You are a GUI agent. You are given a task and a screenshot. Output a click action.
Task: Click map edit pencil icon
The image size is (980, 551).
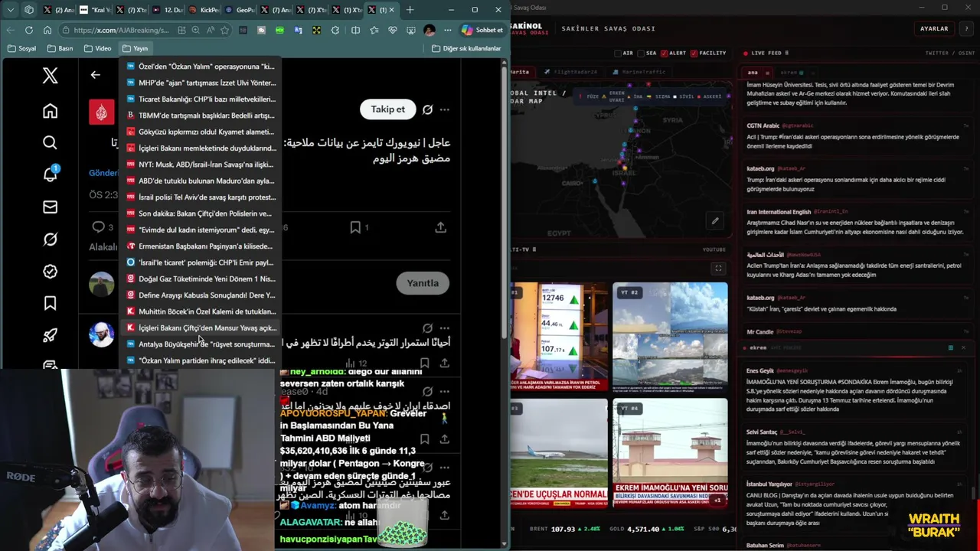[714, 221]
